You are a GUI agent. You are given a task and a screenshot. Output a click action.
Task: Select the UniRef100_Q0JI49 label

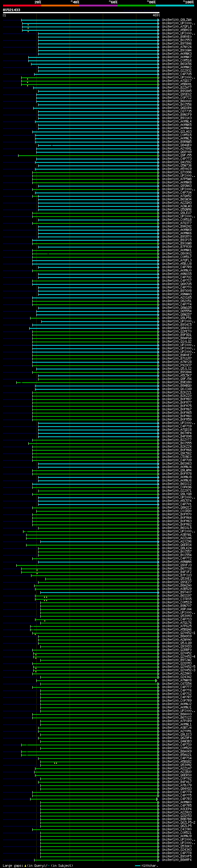pos(177,389)
